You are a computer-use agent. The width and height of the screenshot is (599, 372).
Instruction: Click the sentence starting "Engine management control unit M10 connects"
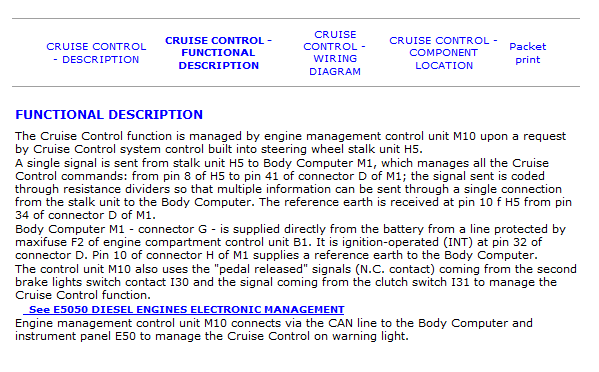point(274,330)
